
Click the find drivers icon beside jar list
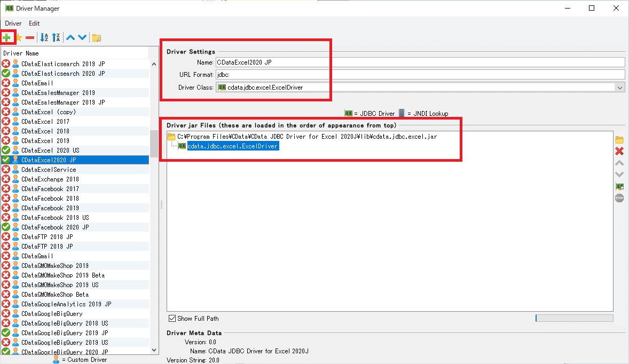(x=619, y=186)
